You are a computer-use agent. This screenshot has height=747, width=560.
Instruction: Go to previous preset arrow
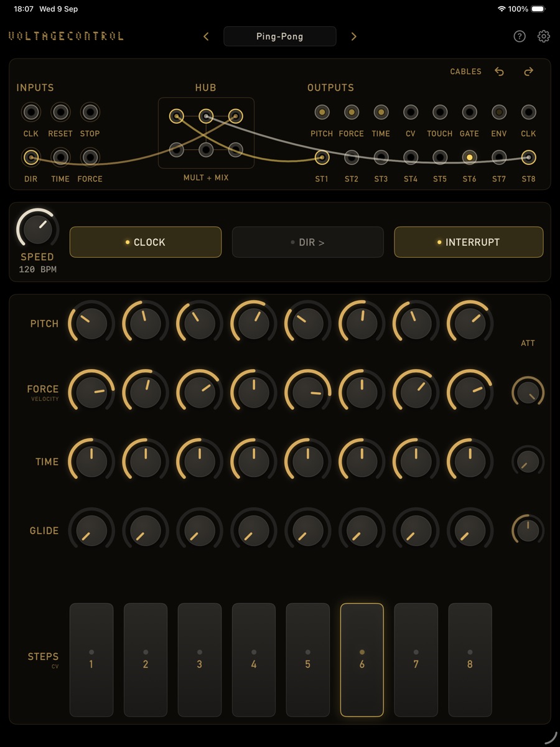click(x=207, y=37)
